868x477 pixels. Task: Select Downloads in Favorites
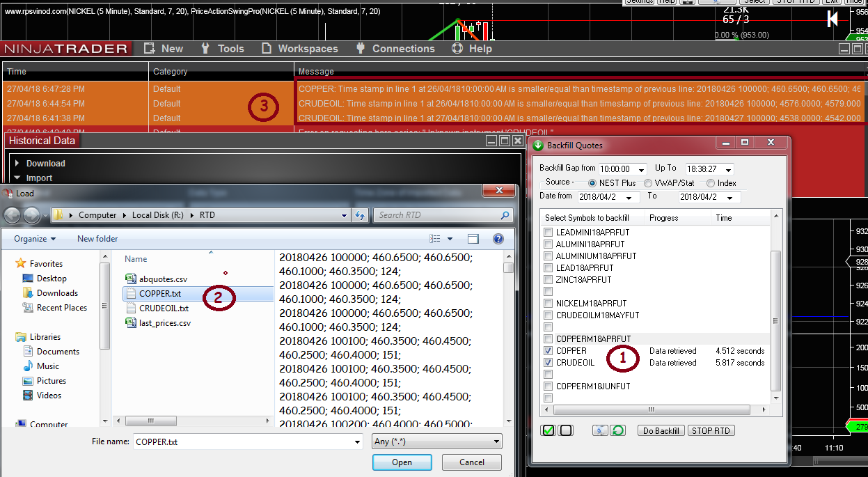pyautogui.click(x=50, y=293)
